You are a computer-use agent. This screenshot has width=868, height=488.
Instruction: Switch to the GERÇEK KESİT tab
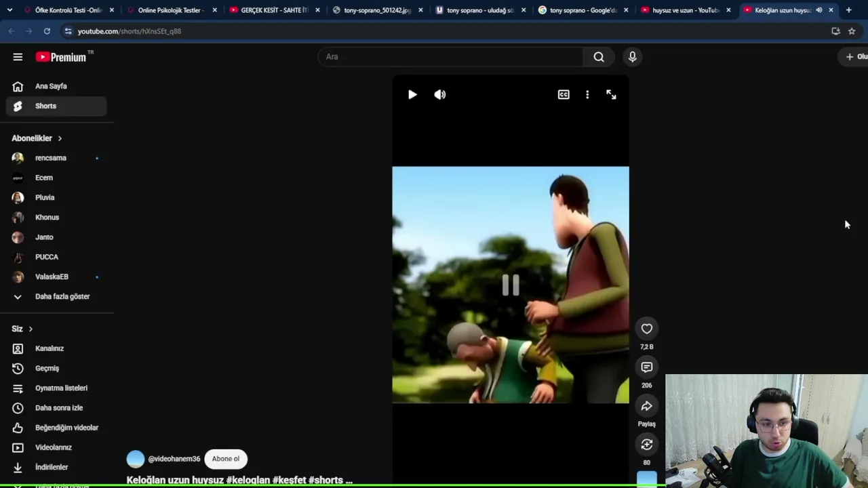(x=274, y=10)
